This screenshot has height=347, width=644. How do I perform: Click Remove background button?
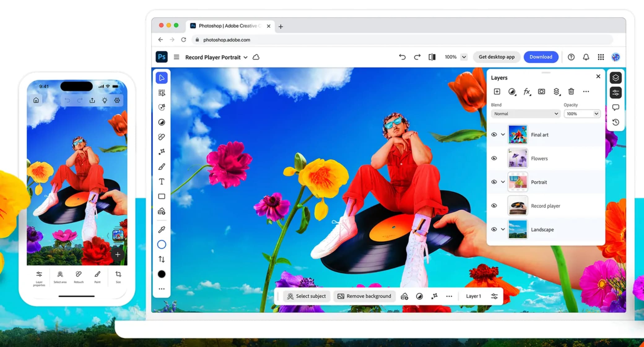(364, 296)
